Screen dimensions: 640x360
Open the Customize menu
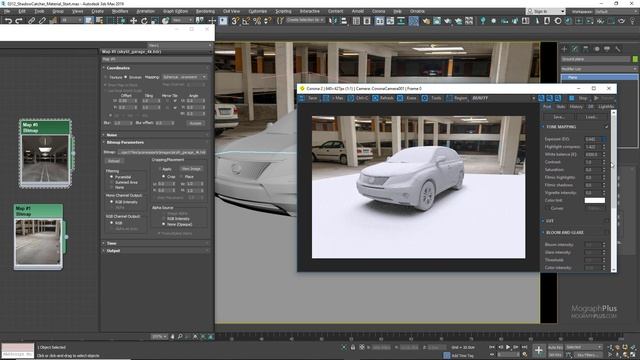258,11
